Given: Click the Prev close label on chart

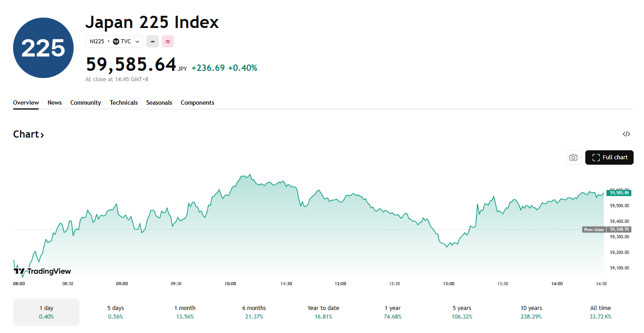Looking at the screenshot, I should point(593,230).
